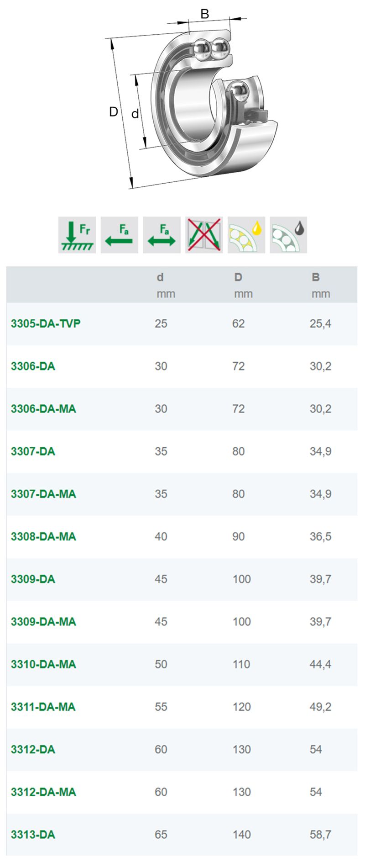This screenshot has width=365, height=868.
Task: Open product 3307-DA
Action: (x=33, y=451)
